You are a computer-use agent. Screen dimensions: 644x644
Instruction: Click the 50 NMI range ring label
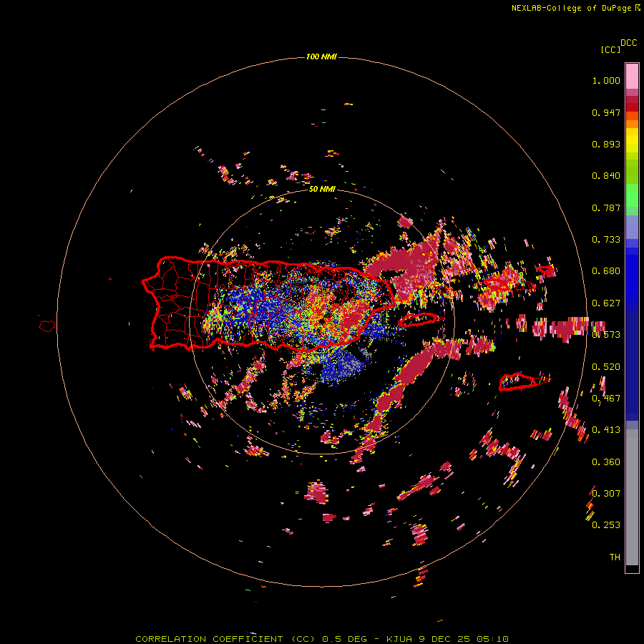pos(322,189)
